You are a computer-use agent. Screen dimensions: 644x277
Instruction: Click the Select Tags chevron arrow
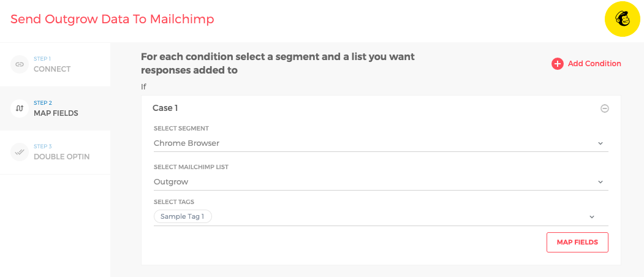coord(592,217)
